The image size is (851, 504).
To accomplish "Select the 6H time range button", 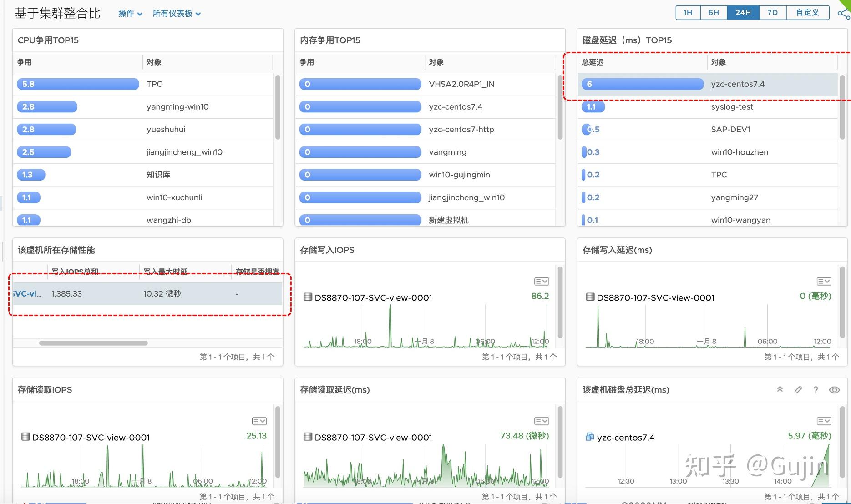I will click(x=714, y=12).
